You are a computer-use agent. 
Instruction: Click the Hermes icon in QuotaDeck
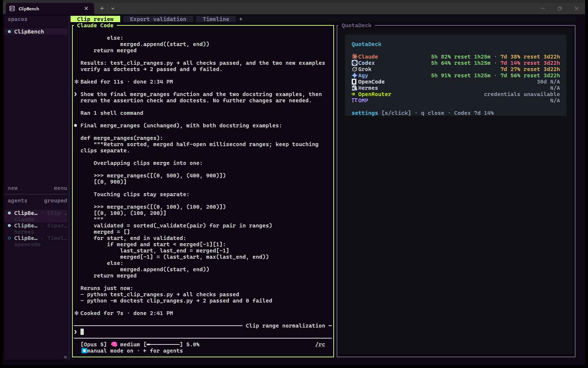tap(354, 88)
